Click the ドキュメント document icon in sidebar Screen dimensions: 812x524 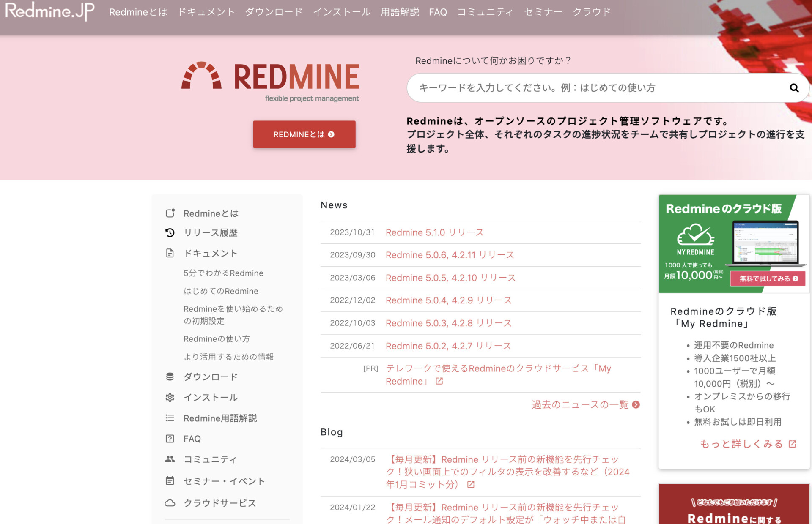click(170, 253)
